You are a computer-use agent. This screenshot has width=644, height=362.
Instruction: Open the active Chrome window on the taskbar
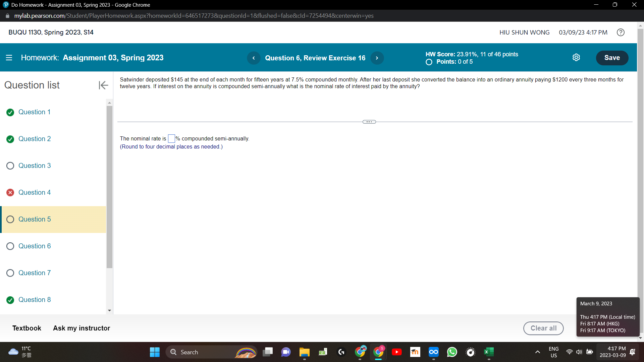pyautogui.click(x=378, y=352)
